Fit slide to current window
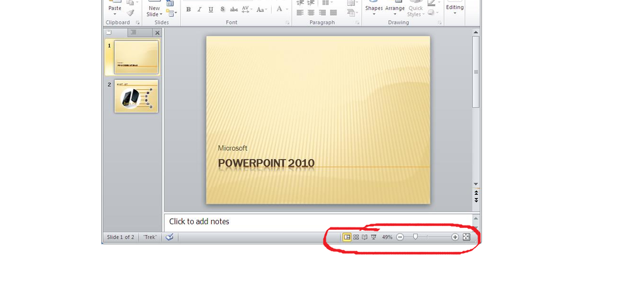 click(466, 237)
